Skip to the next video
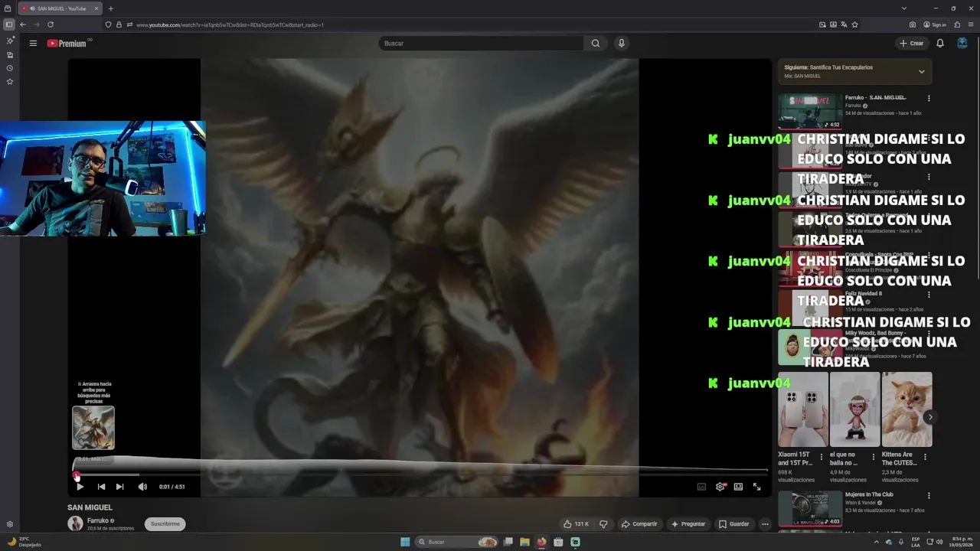The height and width of the screenshot is (551, 980). [x=119, y=487]
